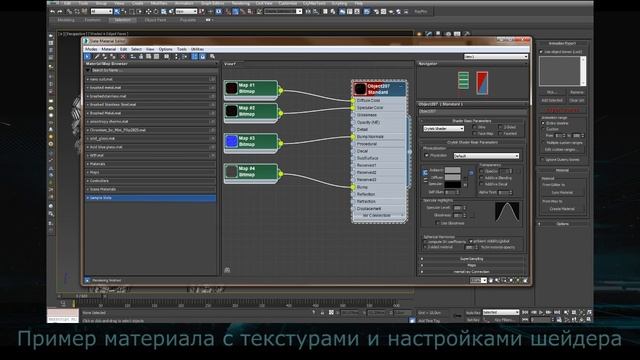The image size is (640, 360).
Task: Click Show Background in Preview icon
Action: (x=156, y=56)
